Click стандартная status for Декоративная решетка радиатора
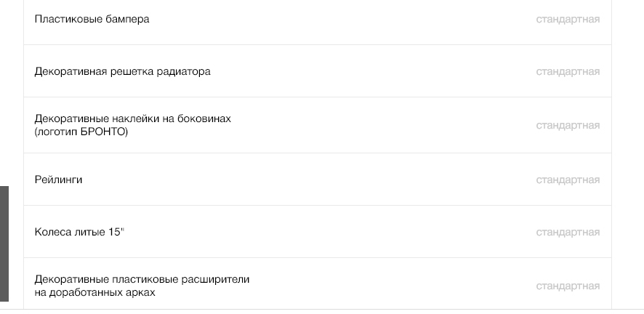 click(x=568, y=72)
